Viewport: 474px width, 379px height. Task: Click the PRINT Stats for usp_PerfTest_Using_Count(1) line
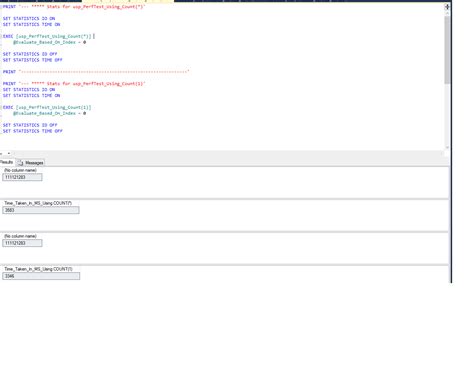[x=74, y=84]
